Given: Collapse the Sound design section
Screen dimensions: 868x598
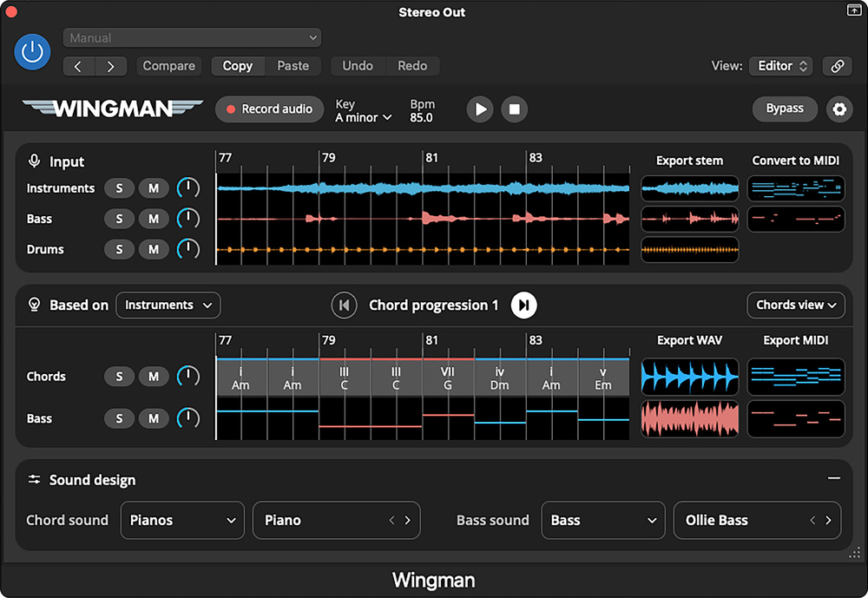Looking at the screenshot, I should point(833,478).
